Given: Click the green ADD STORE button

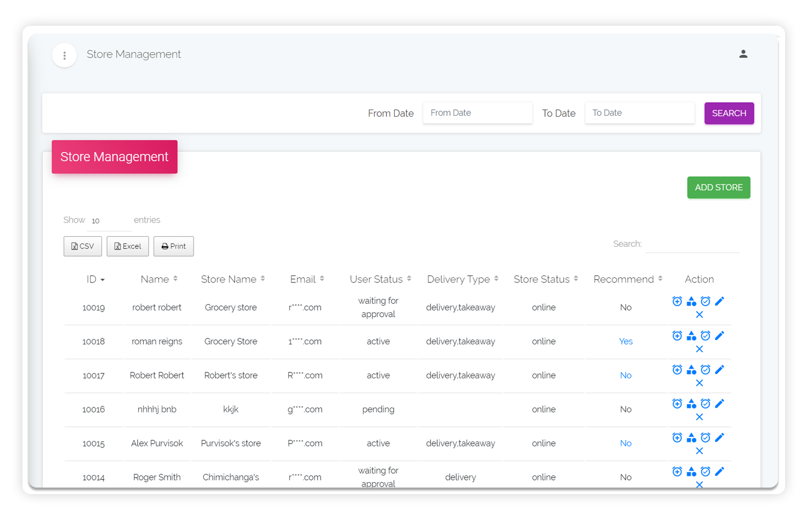Looking at the screenshot, I should click(718, 188).
